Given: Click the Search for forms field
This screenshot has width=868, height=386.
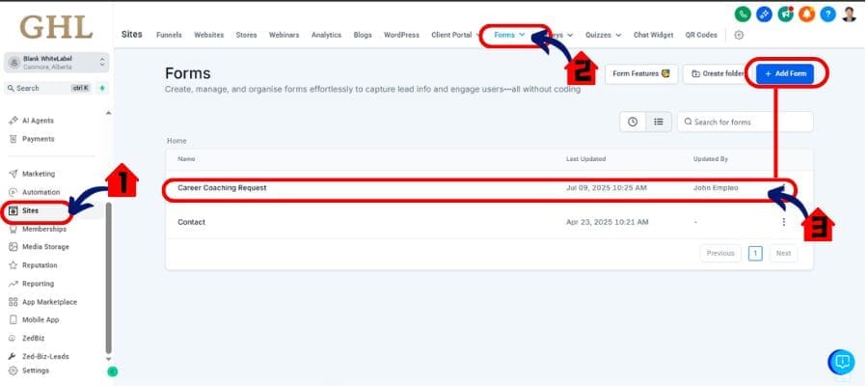Looking at the screenshot, I should (x=746, y=122).
